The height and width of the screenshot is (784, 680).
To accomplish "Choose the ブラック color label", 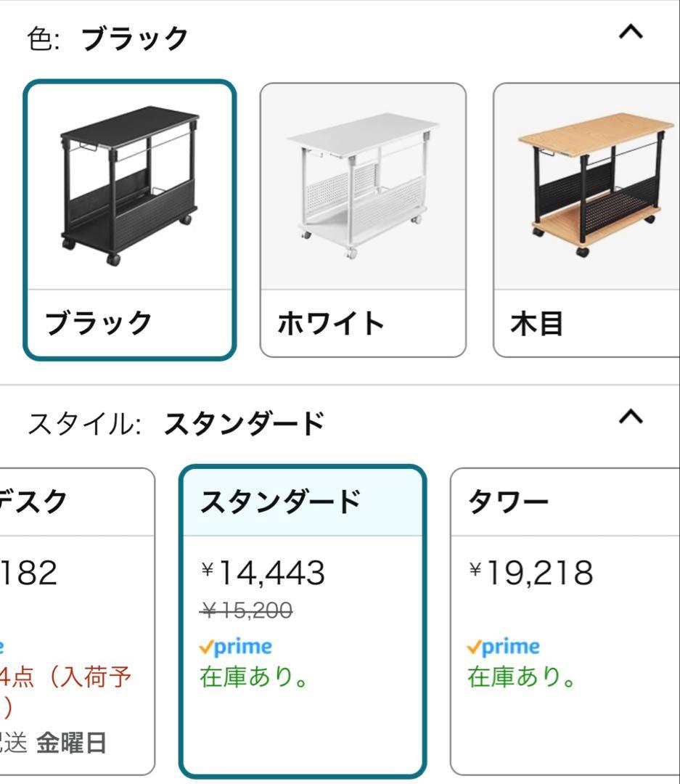I will (99, 323).
